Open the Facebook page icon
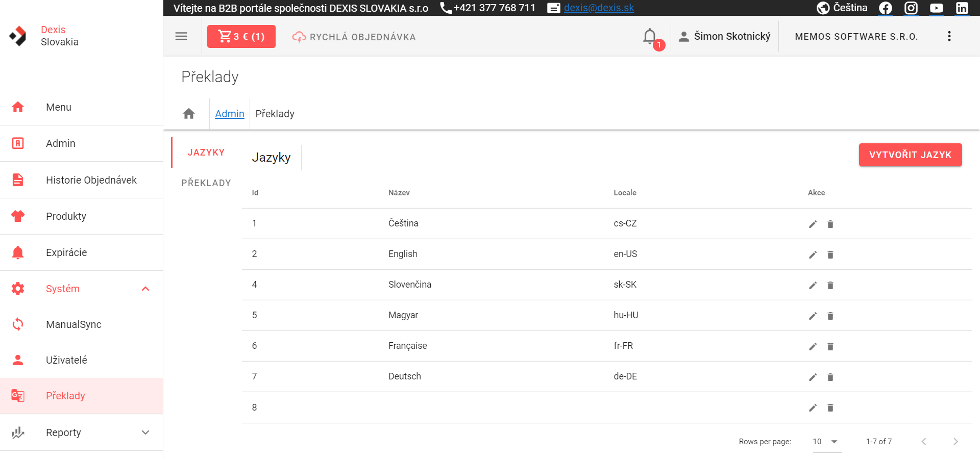 (x=886, y=8)
